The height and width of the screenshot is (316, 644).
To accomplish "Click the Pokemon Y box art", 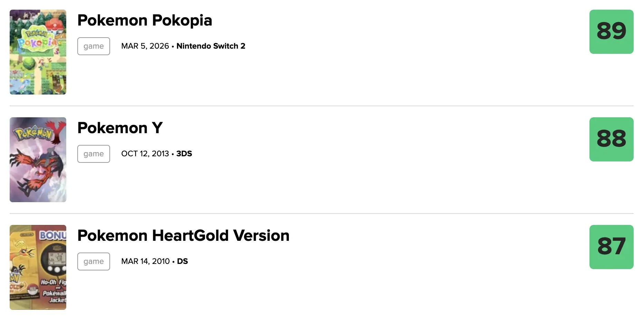I will click(38, 160).
